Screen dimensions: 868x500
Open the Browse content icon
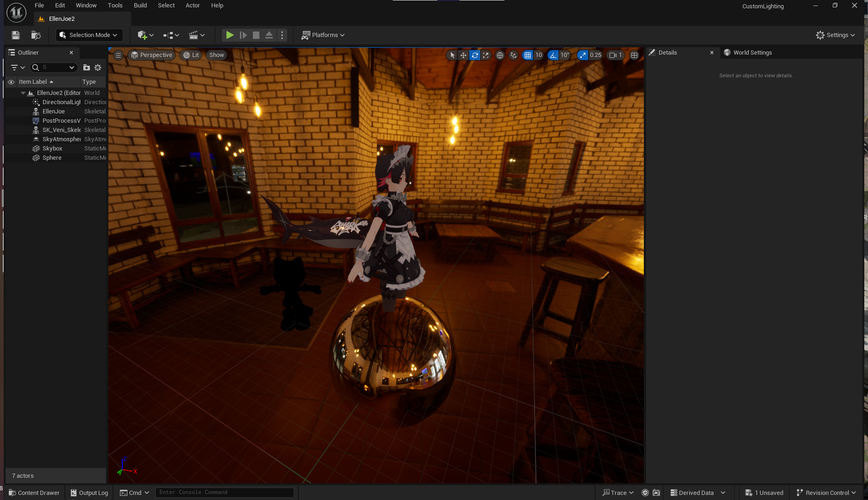click(x=36, y=35)
